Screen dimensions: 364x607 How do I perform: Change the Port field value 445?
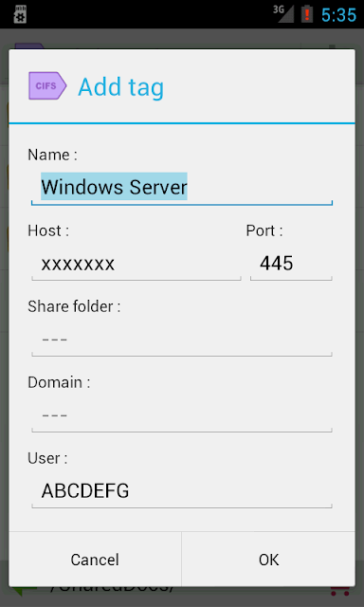click(x=291, y=265)
